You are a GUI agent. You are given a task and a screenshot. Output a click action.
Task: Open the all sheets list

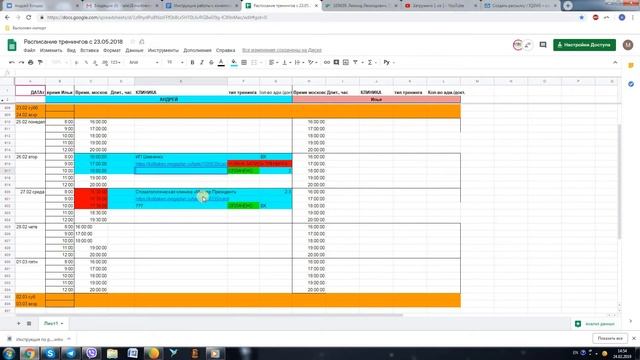(29, 323)
